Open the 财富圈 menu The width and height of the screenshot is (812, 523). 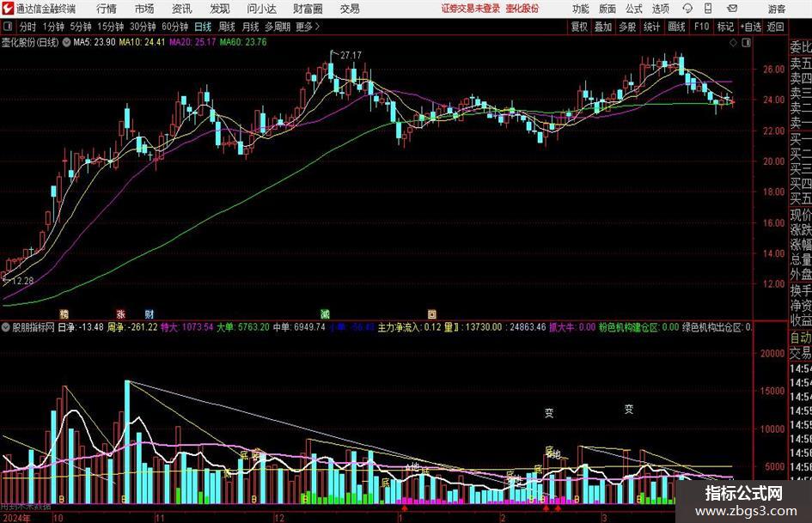[x=308, y=9]
